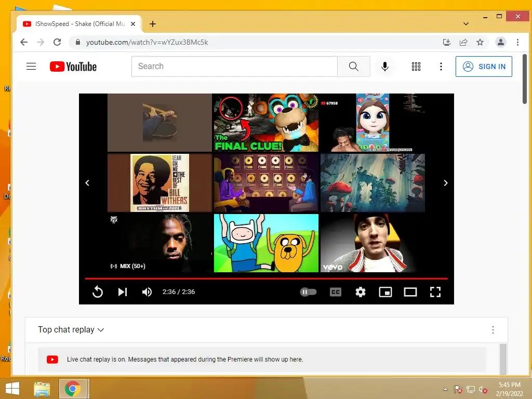View site security lock info

[78, 42]
